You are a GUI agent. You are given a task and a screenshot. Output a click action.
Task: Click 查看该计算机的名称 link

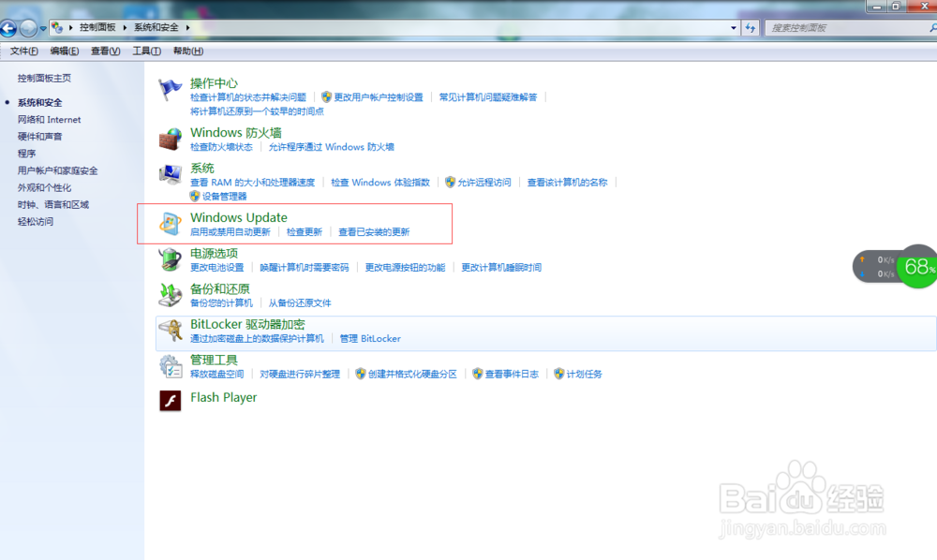coord(567,182)
